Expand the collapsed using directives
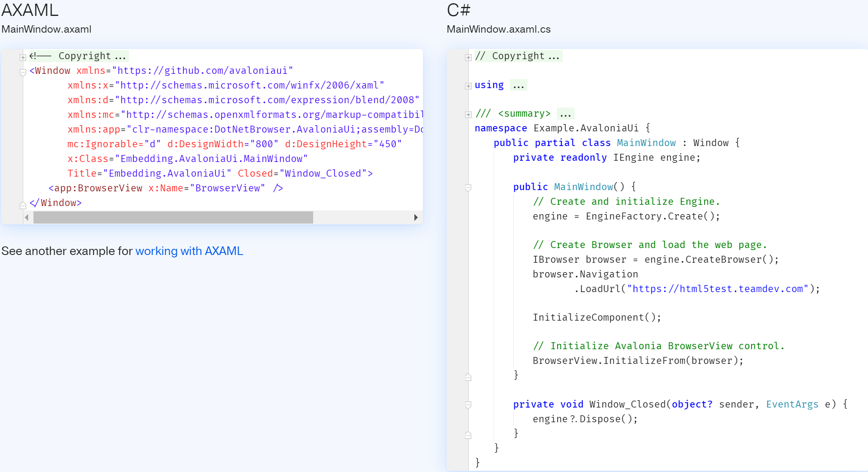 click(x=468, y=86)
